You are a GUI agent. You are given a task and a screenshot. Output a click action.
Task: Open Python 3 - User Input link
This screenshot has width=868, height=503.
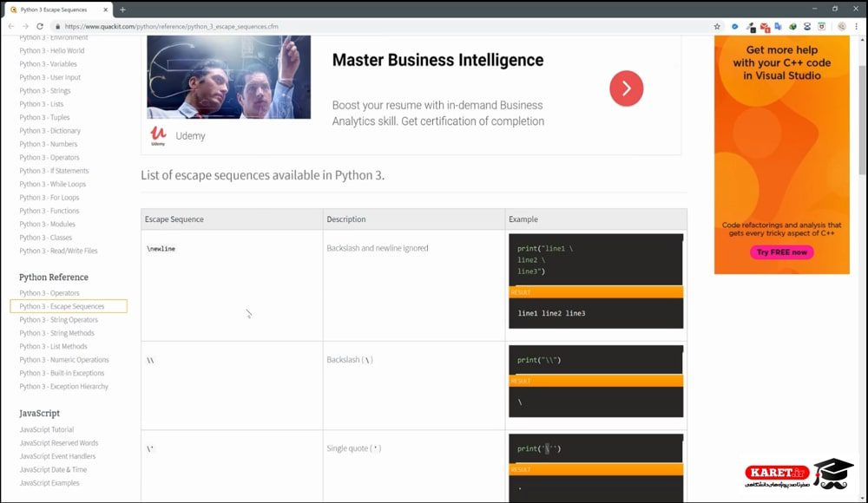(x=49, y=77)
